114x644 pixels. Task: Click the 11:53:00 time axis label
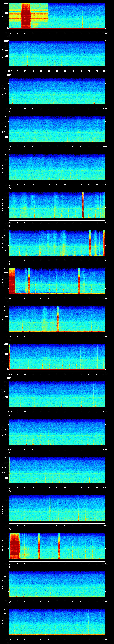(9, 639)
